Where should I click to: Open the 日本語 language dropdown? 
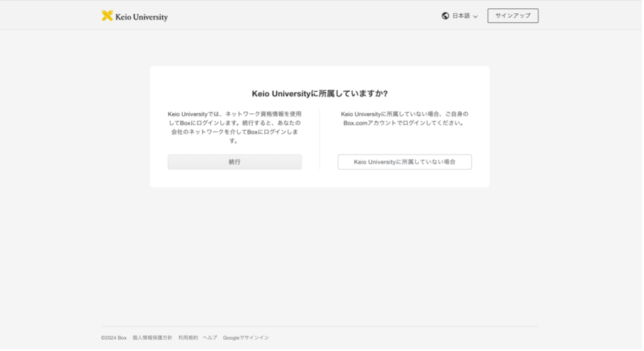pos(460,16)
